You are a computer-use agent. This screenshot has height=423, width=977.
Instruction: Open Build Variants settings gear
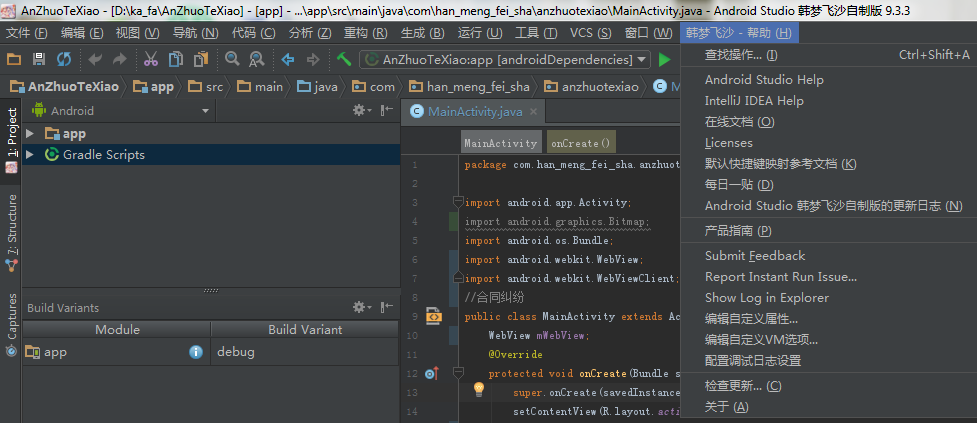pyautogui.click(x=361, y=307)
